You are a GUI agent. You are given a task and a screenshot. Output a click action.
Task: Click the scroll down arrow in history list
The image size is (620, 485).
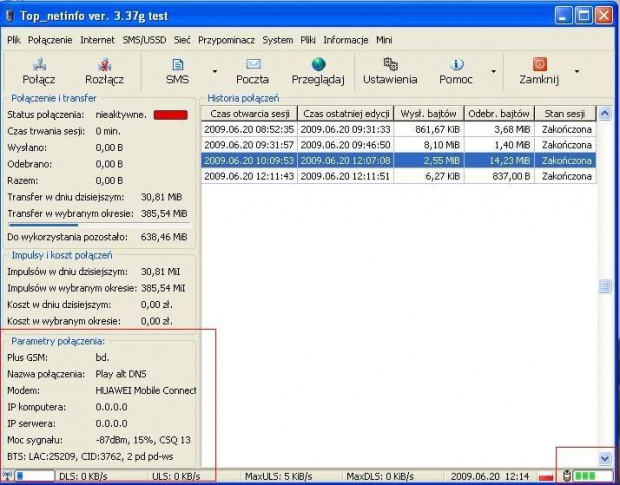point(603,457)
